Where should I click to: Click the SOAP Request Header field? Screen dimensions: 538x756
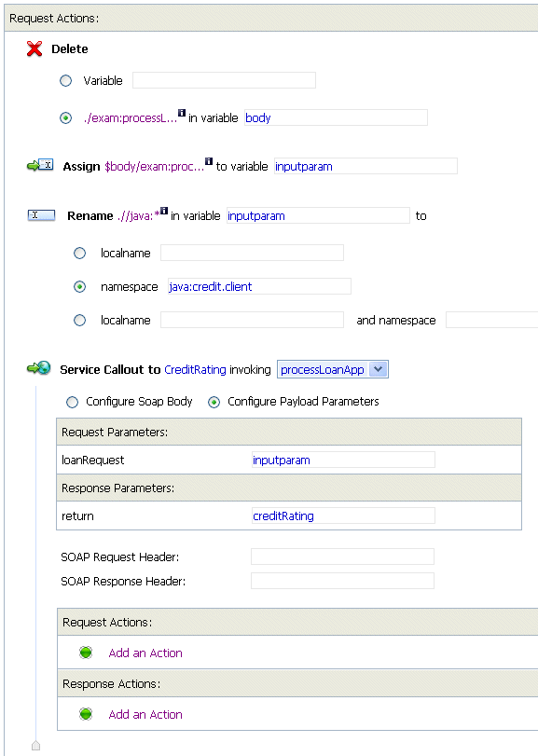click(x=343, y=557)
